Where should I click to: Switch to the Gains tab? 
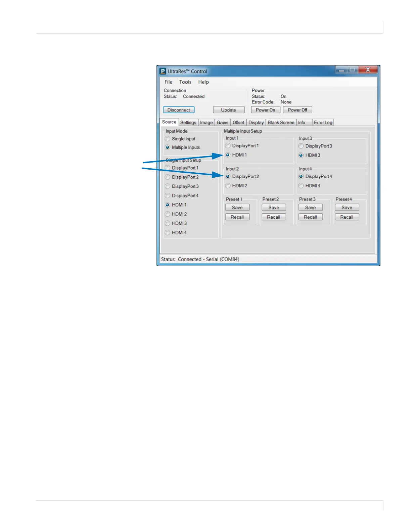click(222, 123)
